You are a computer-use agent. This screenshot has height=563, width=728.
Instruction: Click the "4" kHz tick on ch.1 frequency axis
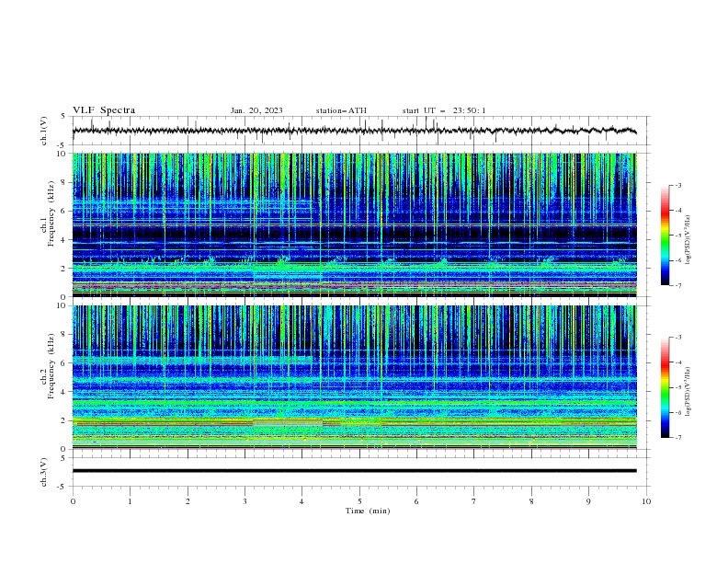tap(63, 240)
